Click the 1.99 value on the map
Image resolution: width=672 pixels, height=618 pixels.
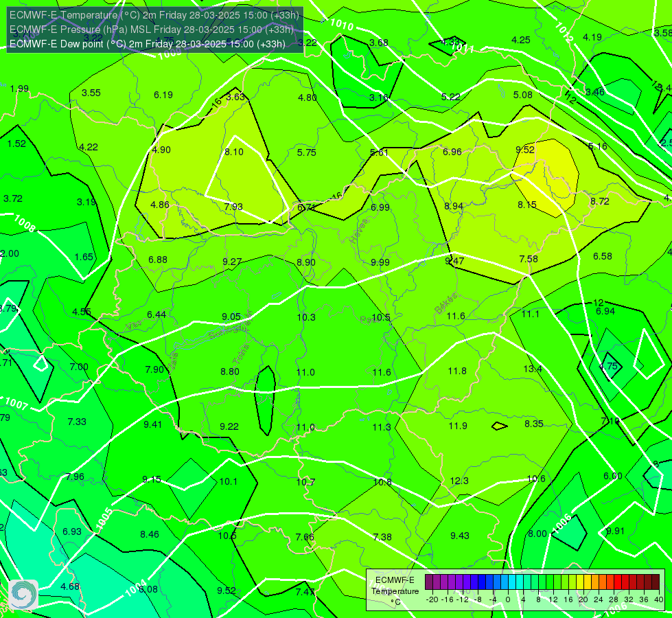pyautogui.click(x=19, y=89)
